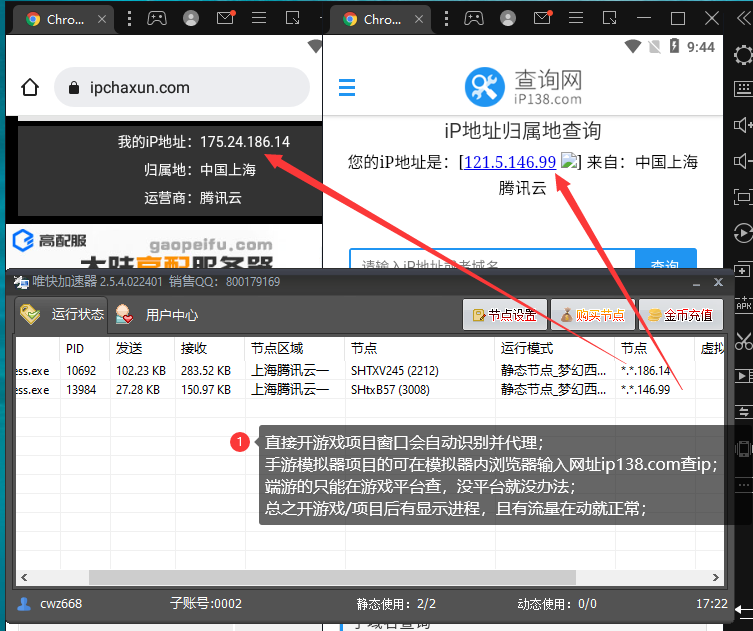Click the 高配服 gaopeifu.com ad banner
This screenshot has height=631, width=753.
(x=164, y=247)
